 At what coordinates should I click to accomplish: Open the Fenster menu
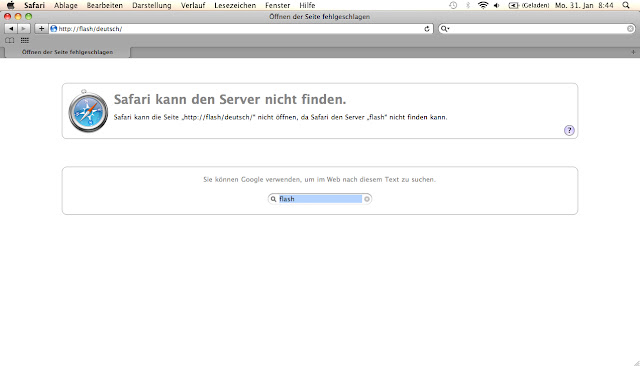coord(278,5)
